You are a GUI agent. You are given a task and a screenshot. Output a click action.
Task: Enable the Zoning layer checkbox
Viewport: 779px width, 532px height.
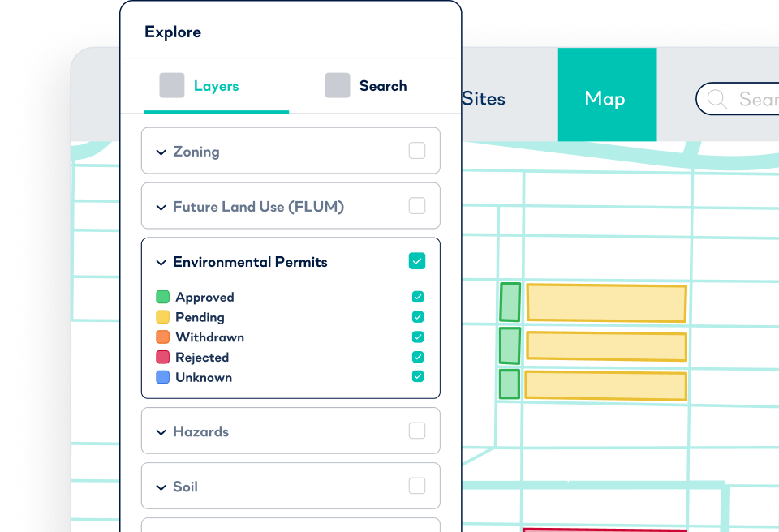(x=417, y=150)
